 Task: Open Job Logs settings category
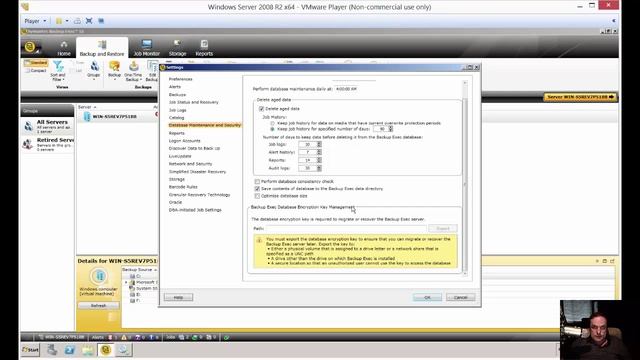coord(178,110)
